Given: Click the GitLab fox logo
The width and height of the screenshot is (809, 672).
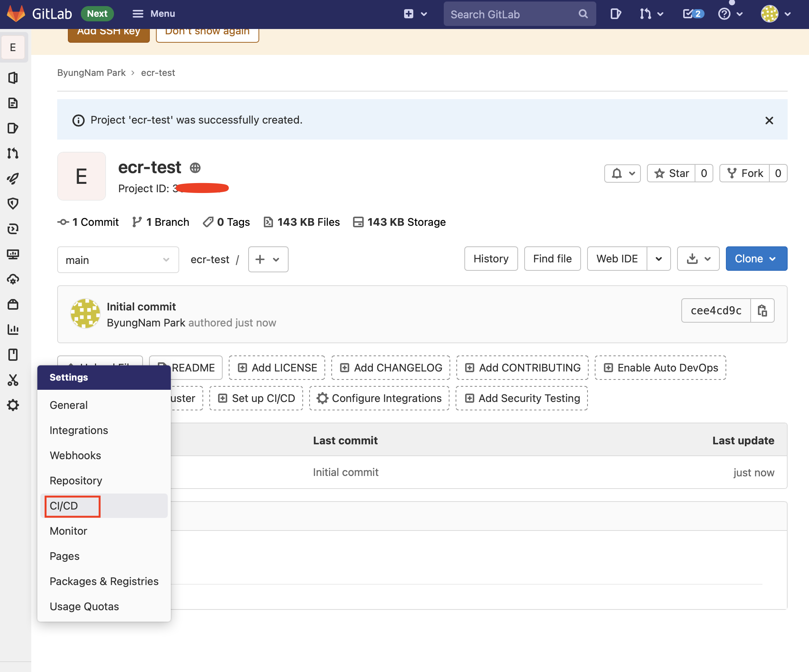Looking at the screenshot, I should [16, 14].
